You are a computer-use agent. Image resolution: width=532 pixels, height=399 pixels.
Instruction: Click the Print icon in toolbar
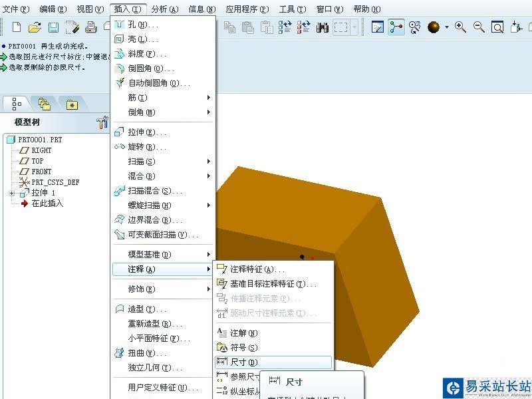[91, 27]
